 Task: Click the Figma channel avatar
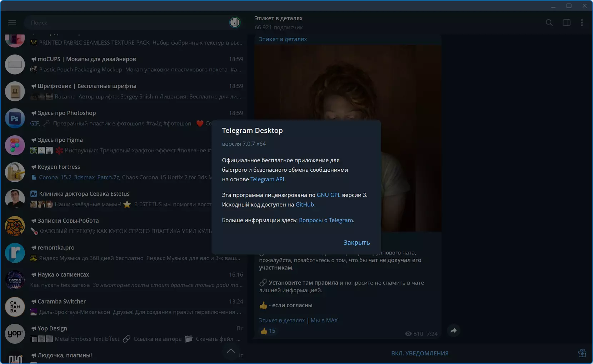[15, 145]
